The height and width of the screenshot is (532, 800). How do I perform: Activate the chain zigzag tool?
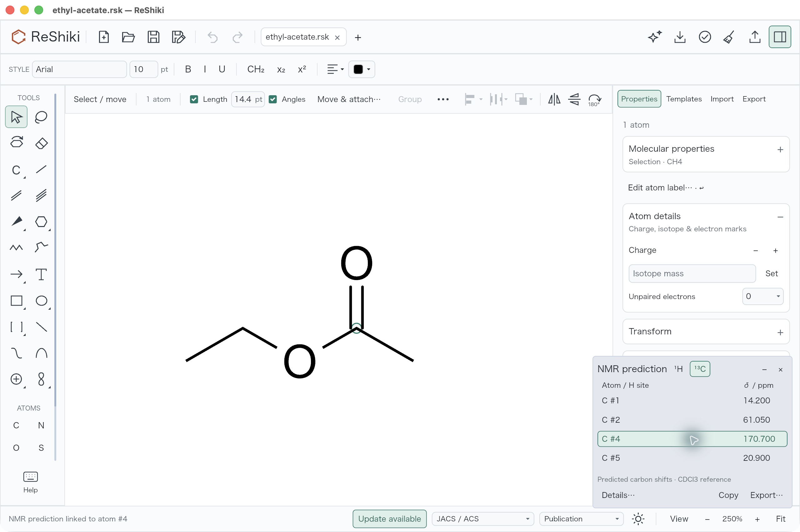pyautogui.click(x=16, y=248)
